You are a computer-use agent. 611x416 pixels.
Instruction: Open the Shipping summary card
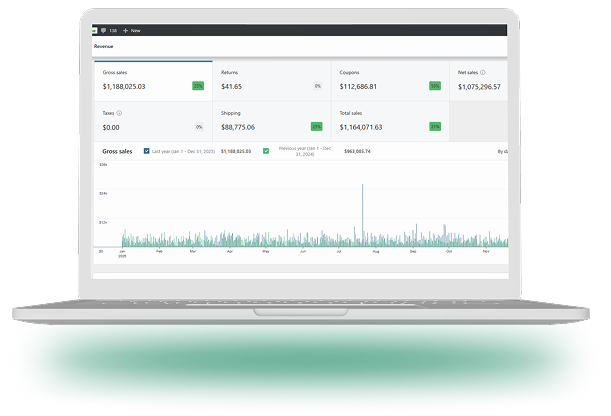click(x=271, y=121)
